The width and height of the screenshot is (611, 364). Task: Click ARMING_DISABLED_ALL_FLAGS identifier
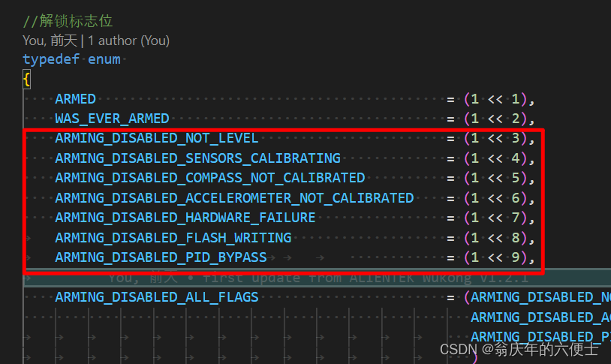point(157,297)
